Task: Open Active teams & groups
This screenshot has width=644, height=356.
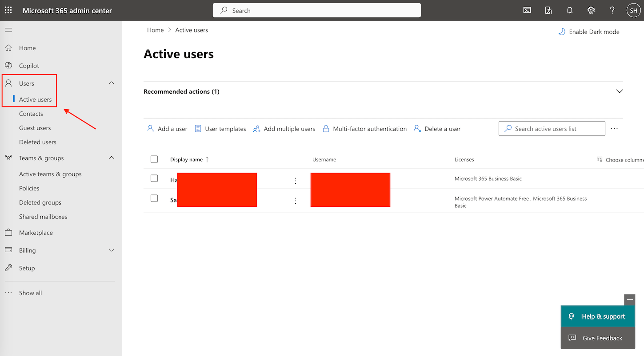Action: coord(50,174)
